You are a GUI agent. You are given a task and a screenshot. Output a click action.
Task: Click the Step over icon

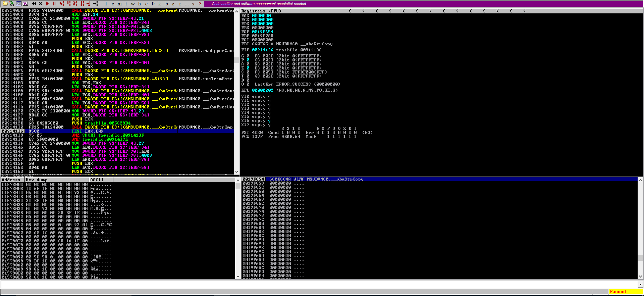tap(68, 4)
